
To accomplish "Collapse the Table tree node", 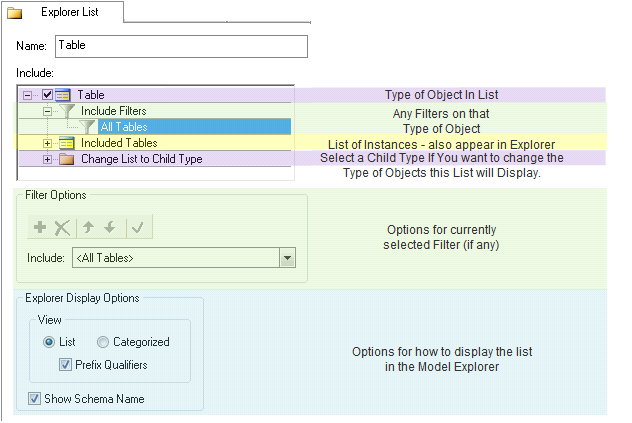I will [x=27, y=96].
